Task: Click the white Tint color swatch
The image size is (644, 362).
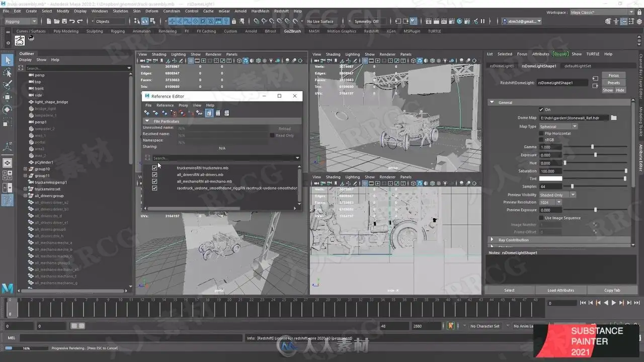Action: [x=550, y=178]
